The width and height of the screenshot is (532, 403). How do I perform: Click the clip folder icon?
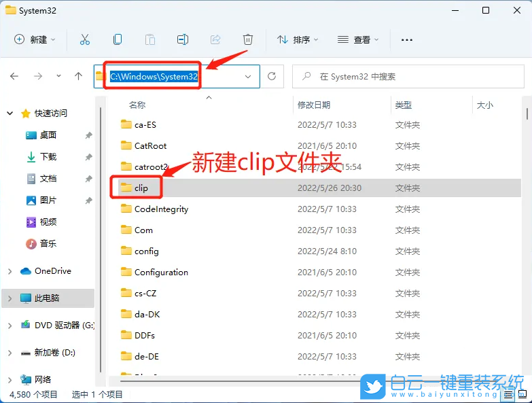pos(126,188)
